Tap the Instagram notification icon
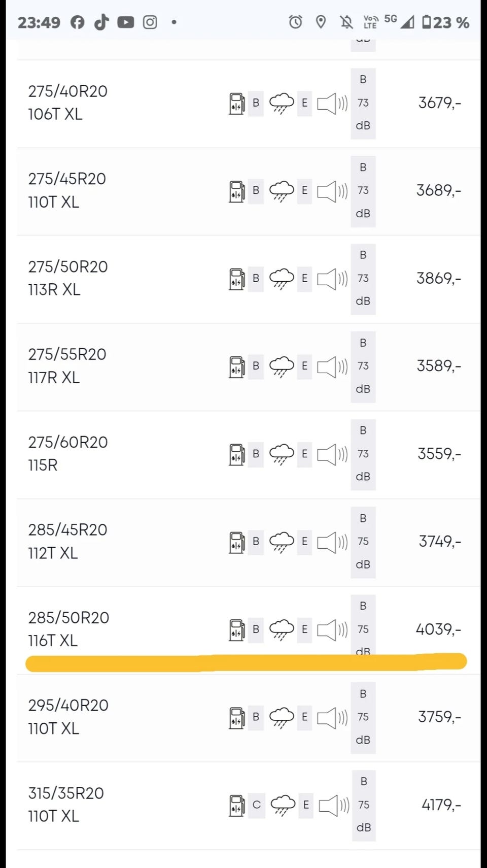Image resolution: width=487 pixels, height=868 pixels. pyautogui.click(x=150, y=22)
